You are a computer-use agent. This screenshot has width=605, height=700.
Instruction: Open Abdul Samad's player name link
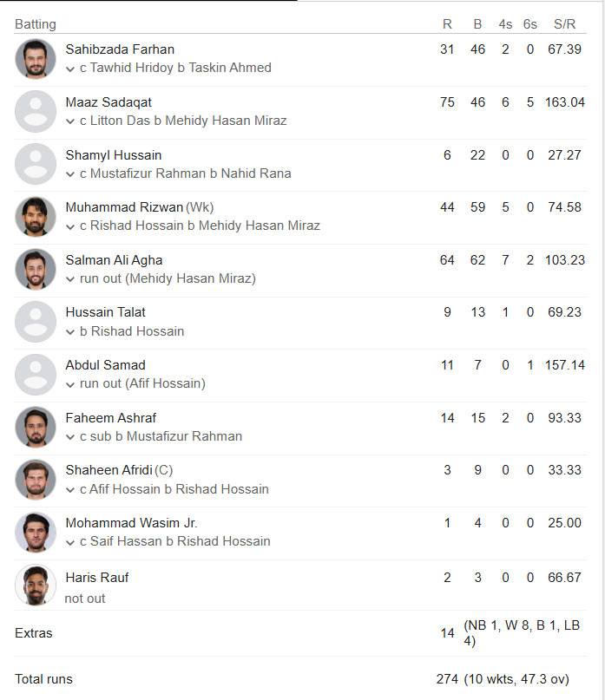105,365
